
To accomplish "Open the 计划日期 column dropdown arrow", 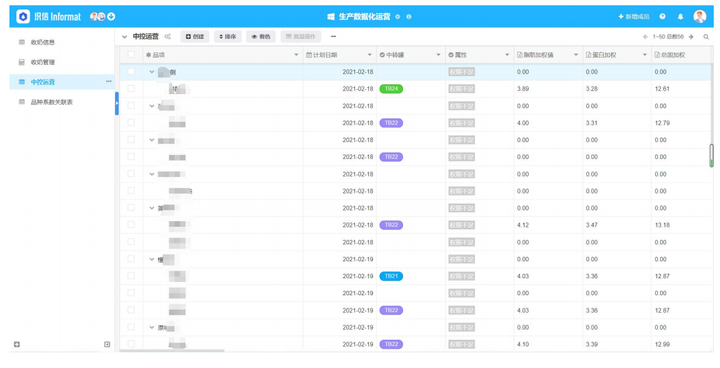I will coord(370,55).
